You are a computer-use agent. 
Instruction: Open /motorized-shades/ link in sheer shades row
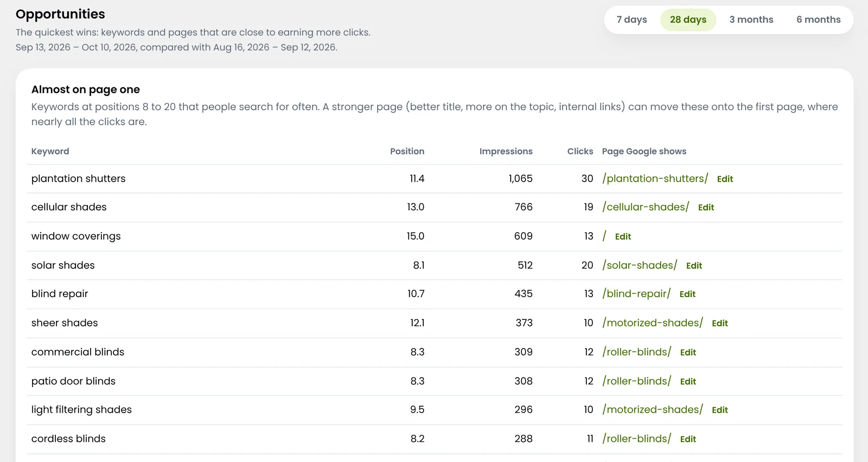(x=653, y=323)
